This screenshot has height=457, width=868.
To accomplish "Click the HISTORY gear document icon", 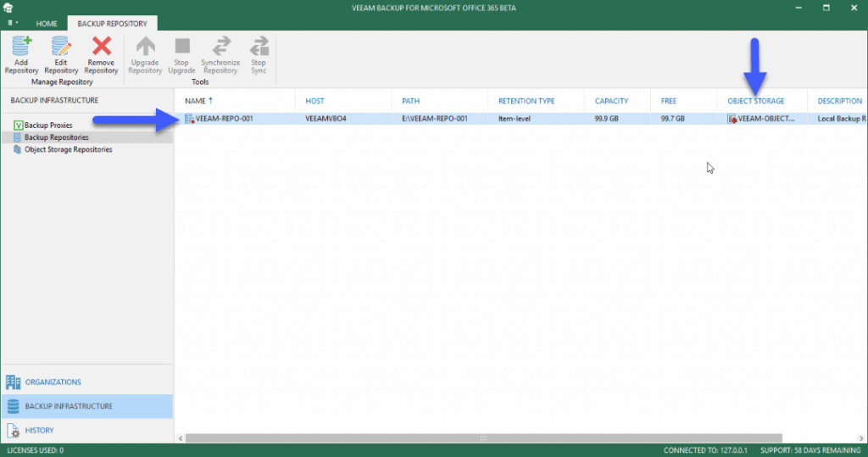I will click(x=14, y=431).
